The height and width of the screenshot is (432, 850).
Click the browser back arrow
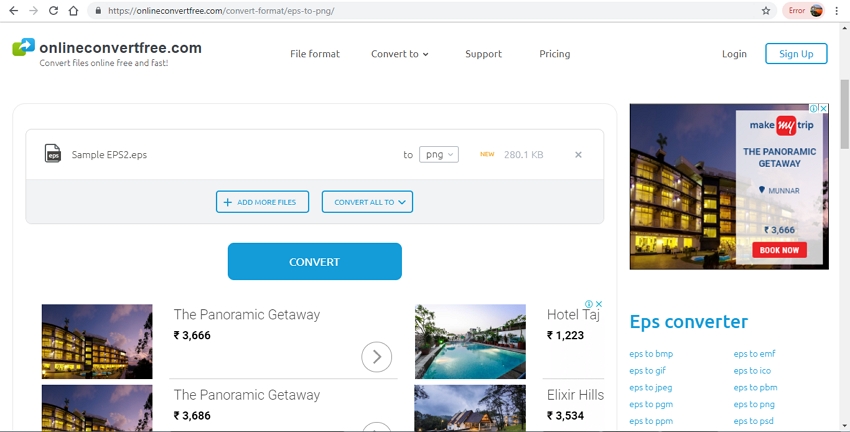(x=13, y=11)
